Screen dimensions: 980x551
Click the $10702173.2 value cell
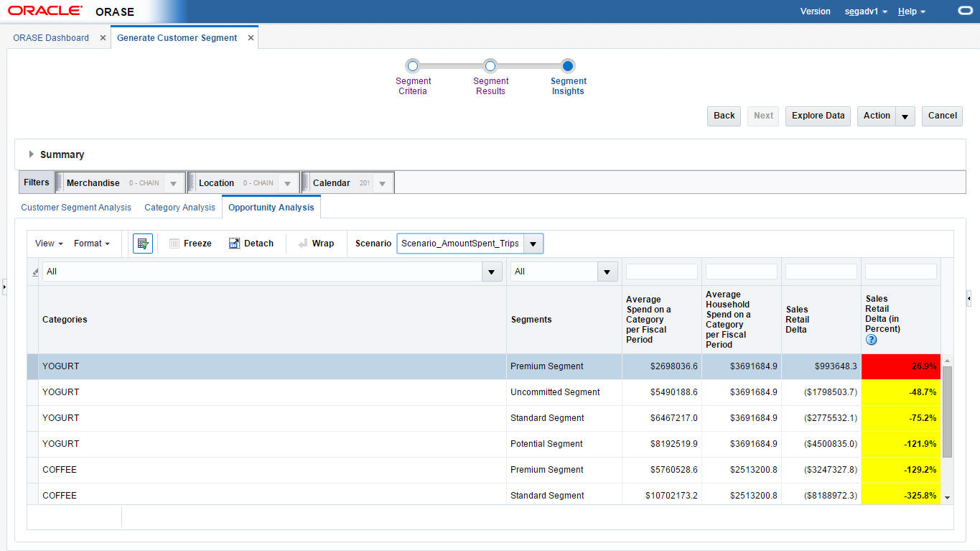tap(662, 495)
